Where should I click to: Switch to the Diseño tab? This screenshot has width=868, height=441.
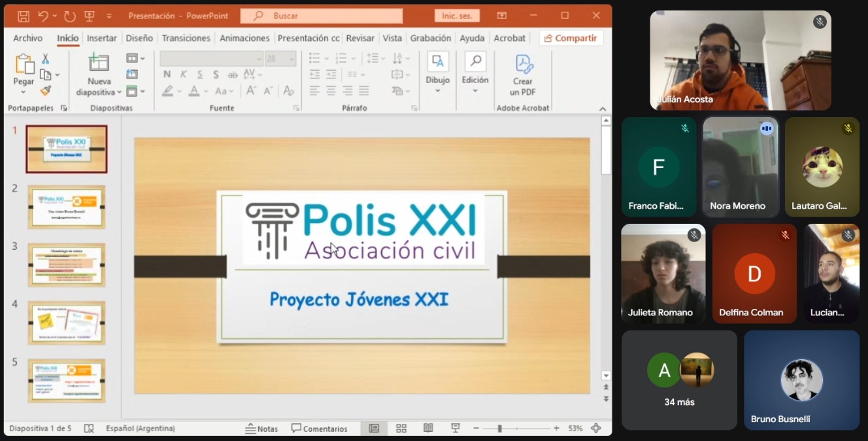point(139,38)
